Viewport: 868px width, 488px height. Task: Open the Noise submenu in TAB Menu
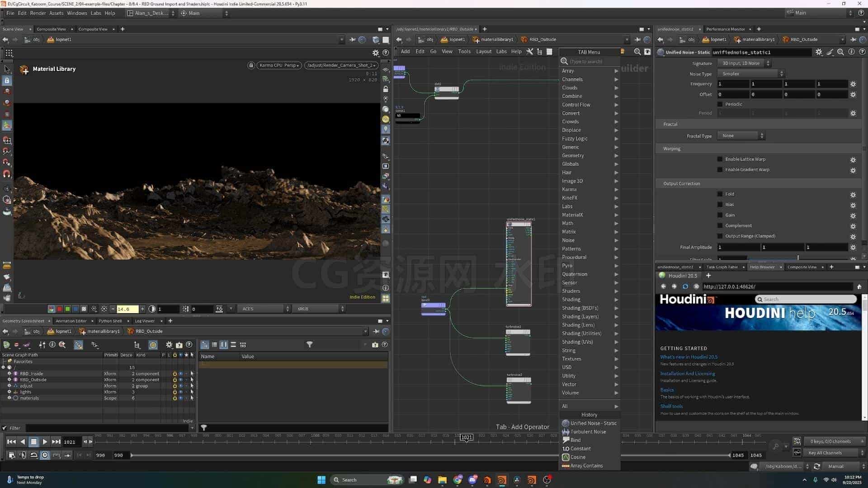pos(590,240)
